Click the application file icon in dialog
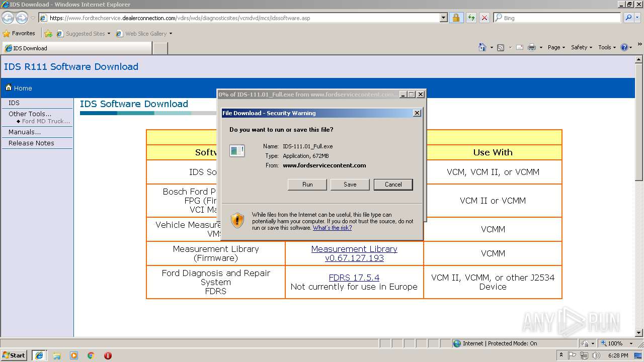 237,150
